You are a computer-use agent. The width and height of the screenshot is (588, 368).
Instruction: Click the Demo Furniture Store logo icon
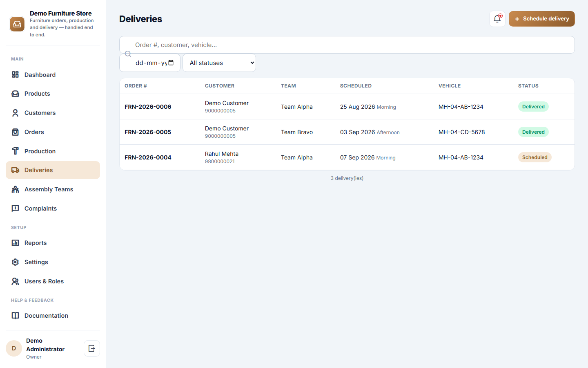17,24
